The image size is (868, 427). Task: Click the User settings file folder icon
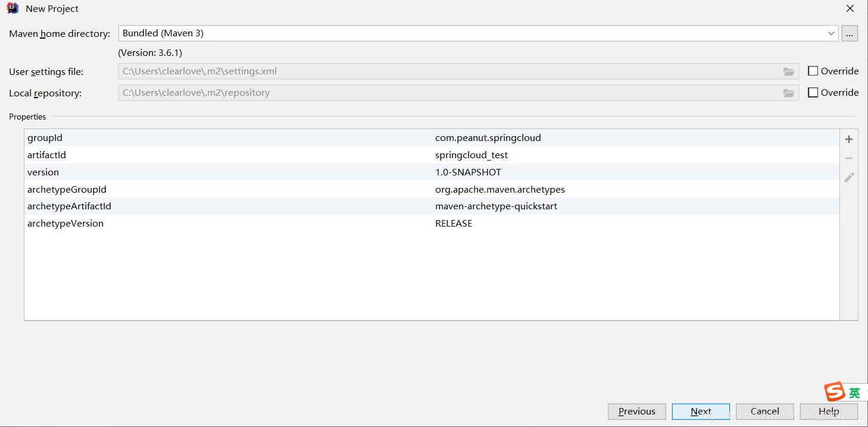pyautogui.click(x=789, y=71)
